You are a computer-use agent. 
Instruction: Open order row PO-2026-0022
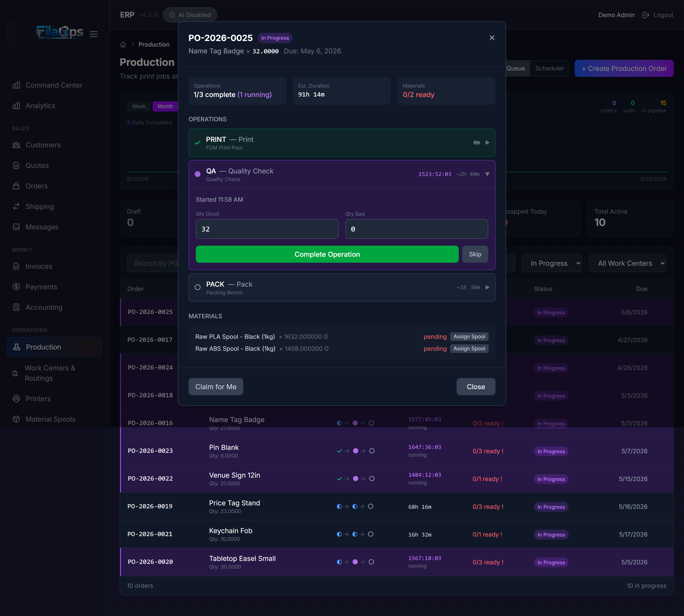(397, 479)
